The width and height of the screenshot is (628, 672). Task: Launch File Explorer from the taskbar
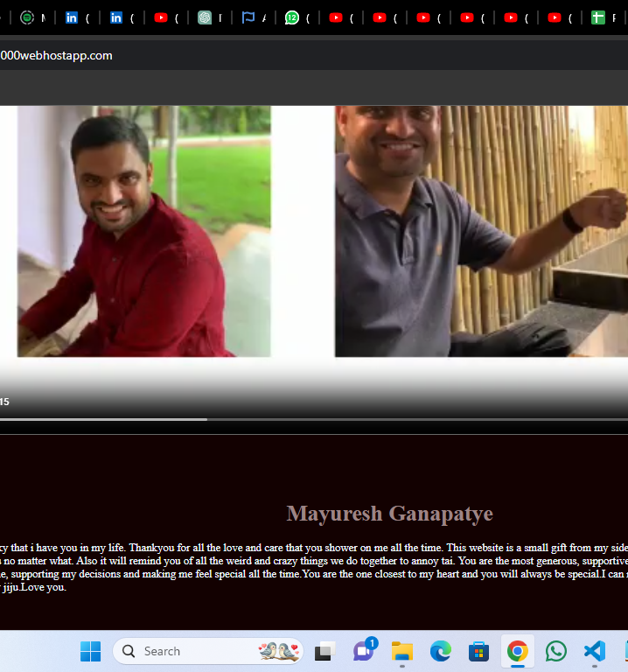click(x=402, y=651)
